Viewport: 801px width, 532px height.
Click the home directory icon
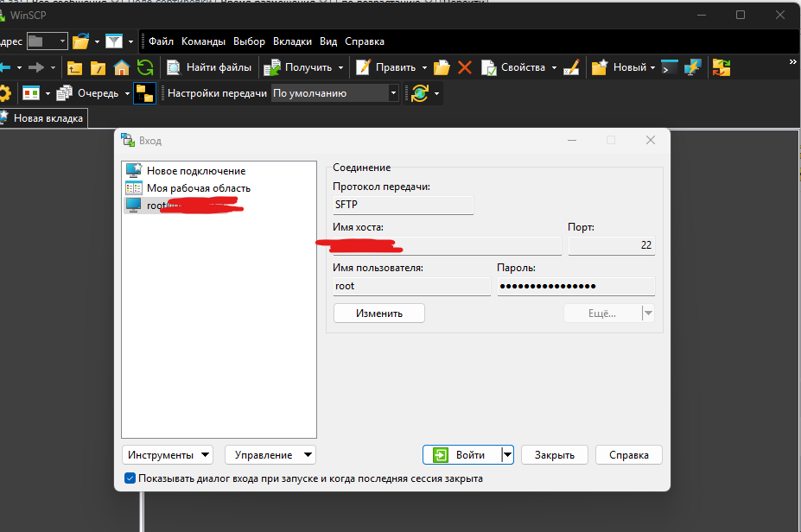(122, 67)
